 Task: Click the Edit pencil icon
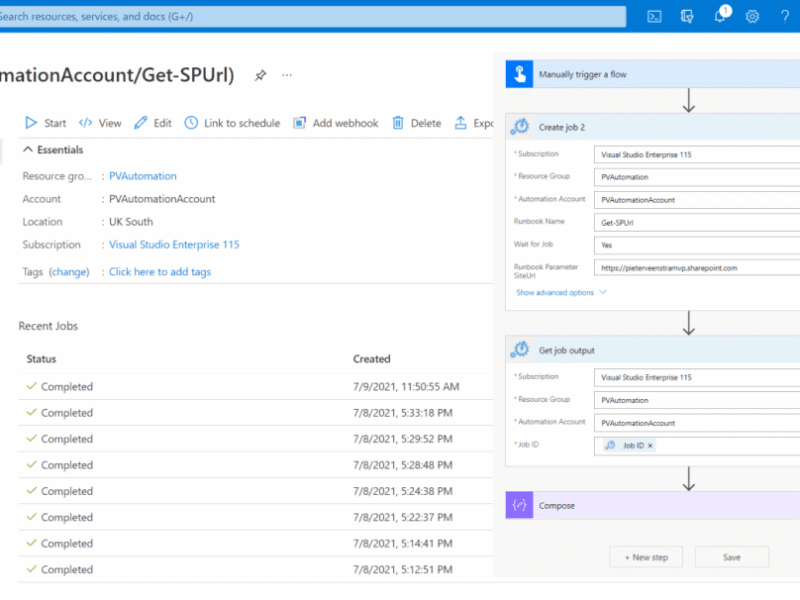(140, 123)
